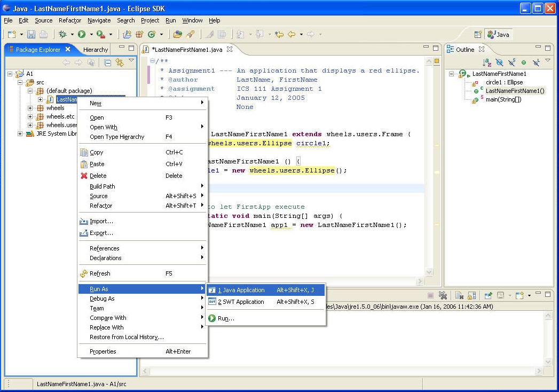Select 'main(String[])' in Outline
This screenshot has height=392, width=559.
click(x=503, y=99)
